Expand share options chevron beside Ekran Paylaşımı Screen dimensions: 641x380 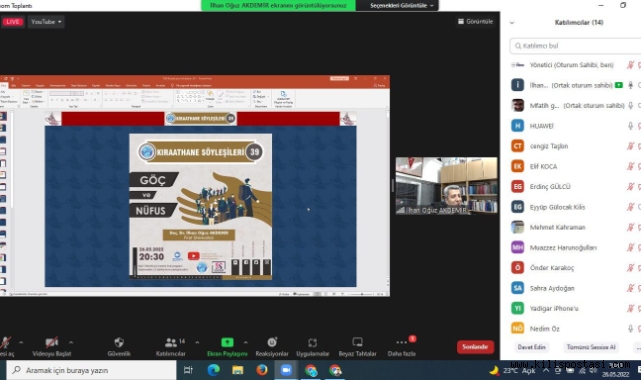tap(245, 342)
